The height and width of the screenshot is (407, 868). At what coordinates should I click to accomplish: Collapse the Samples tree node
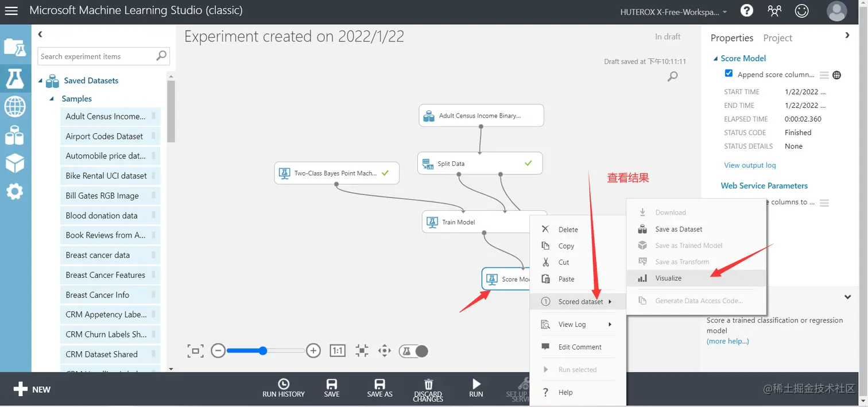pos(52,99)
